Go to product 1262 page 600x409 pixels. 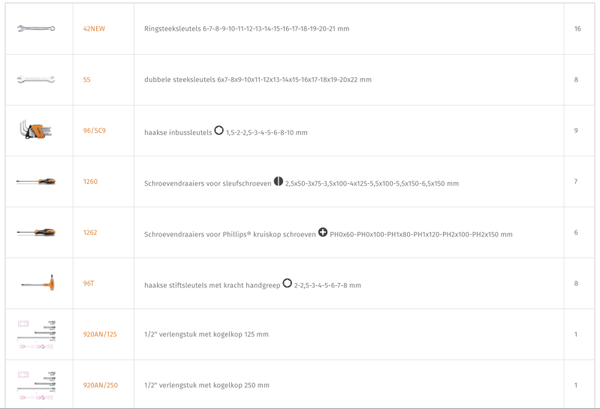coord(90,233)
